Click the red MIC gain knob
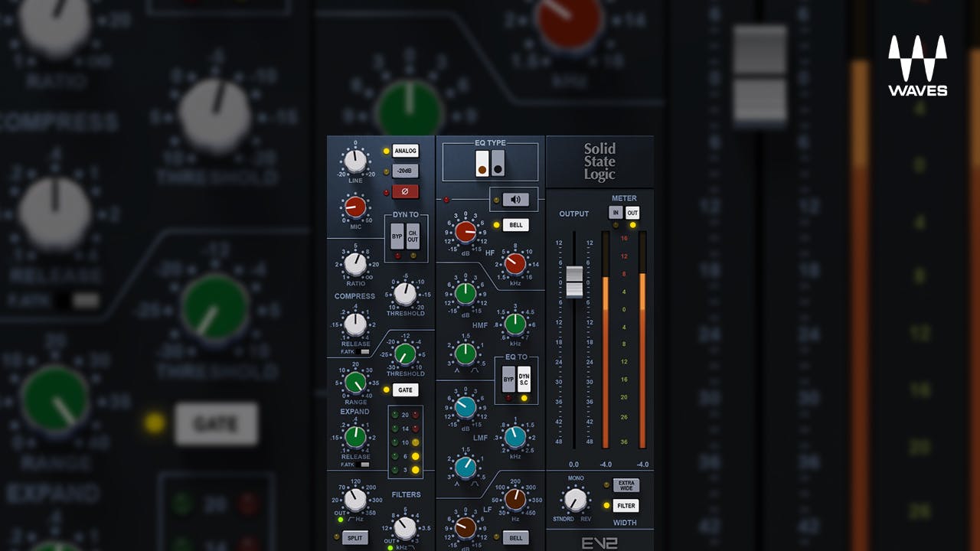This screenshot has height=551, width=980. [354, 207]
